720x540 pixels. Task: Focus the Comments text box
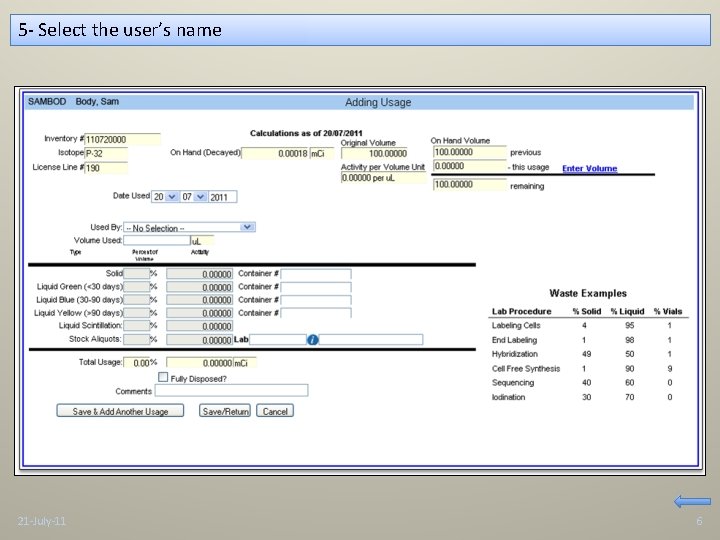(232, 391)
